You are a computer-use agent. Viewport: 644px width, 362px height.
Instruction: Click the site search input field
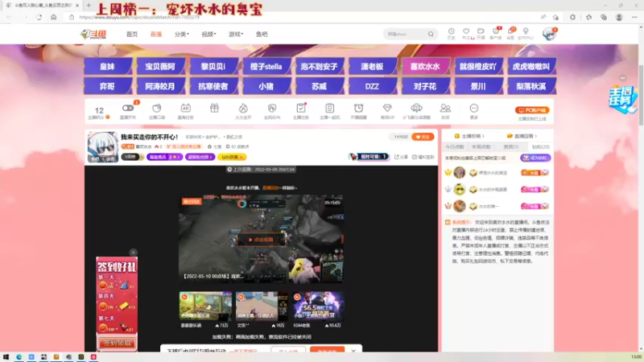coord(407,34)
